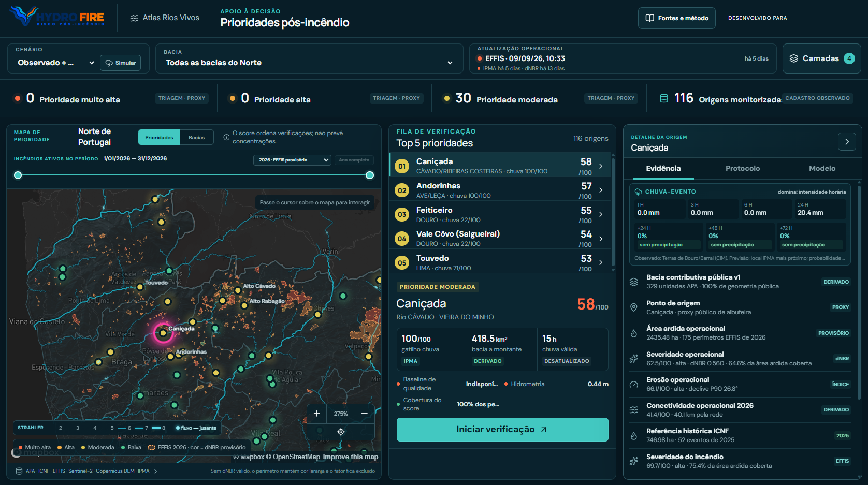868x485 pixels.
Task: Click Erosão operacional gauge icon
Action: [633, 384]
